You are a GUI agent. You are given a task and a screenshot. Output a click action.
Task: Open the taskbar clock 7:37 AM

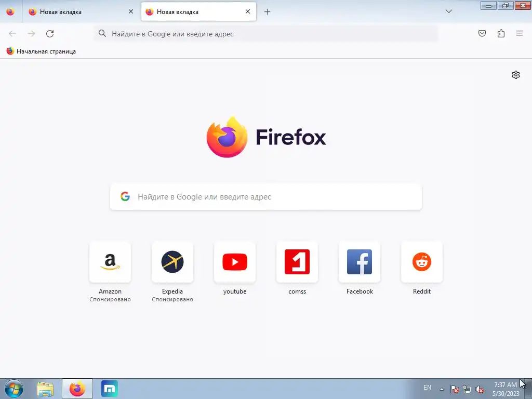506,389
